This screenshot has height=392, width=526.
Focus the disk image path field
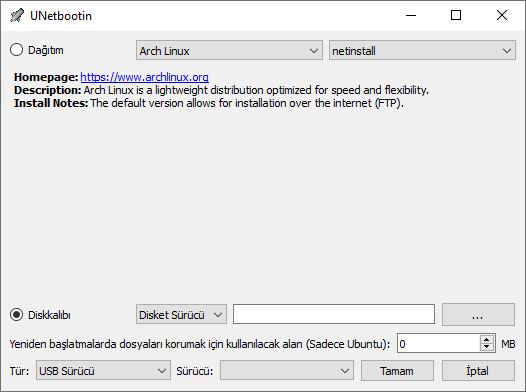[x=334, y=314]
